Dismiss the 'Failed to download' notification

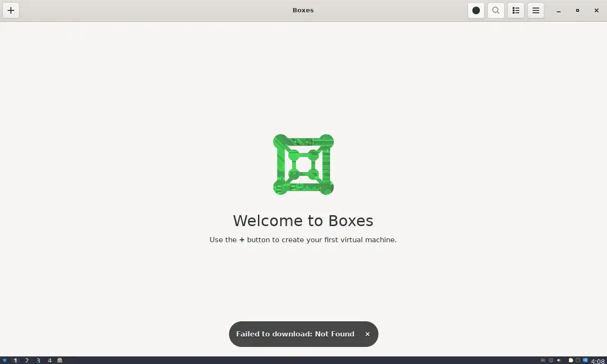[x=368, y=334]
